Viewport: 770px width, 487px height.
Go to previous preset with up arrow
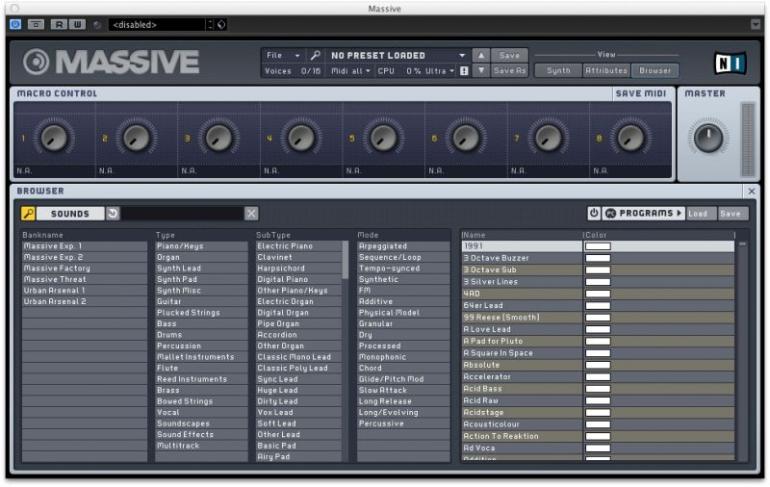[481, 55]
